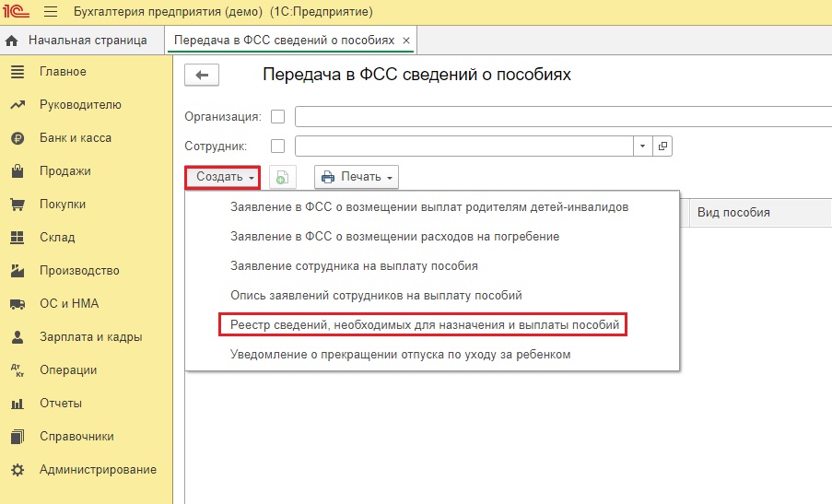The image size is (832, 504).
Task: Close the Передача в ФСС tab
Action: coord(406,41)
